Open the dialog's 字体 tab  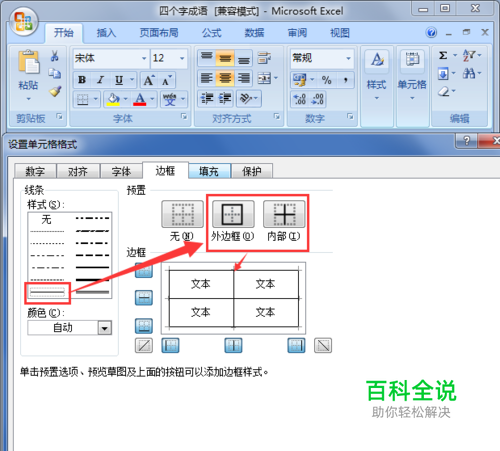[121, 171]
